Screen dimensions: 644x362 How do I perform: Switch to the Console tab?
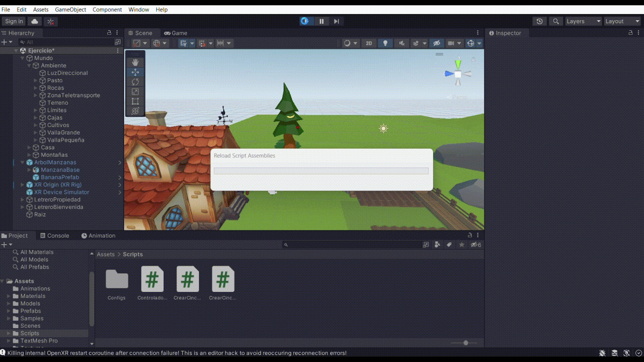[x=55, y=236]
